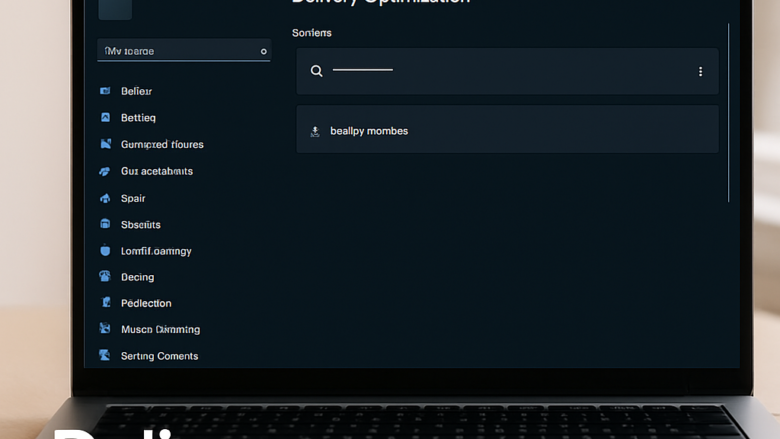Open Pedlection in the sidebar
Viewport: 780px width, 439px height.
(x=146, y=303)
